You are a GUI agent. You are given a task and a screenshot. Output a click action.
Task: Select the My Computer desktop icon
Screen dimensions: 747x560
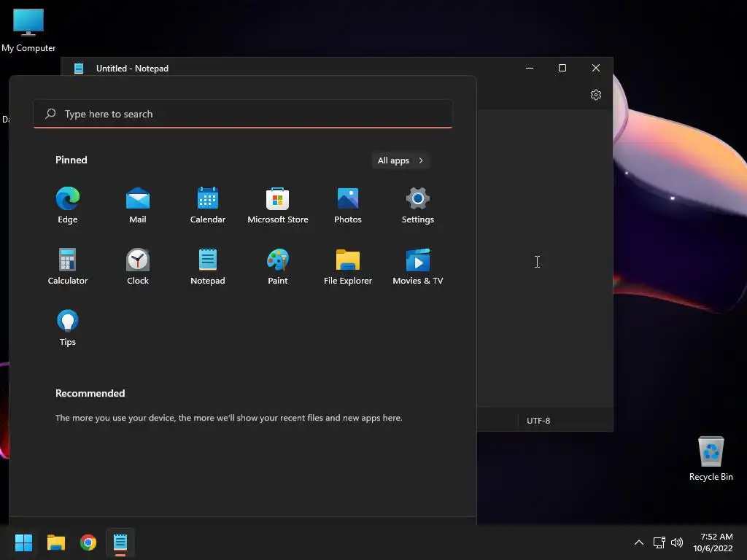28,30
